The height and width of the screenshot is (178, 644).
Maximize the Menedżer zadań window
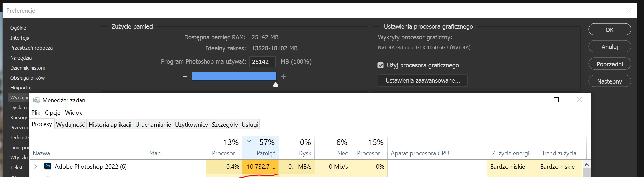[x=556, y=100]
